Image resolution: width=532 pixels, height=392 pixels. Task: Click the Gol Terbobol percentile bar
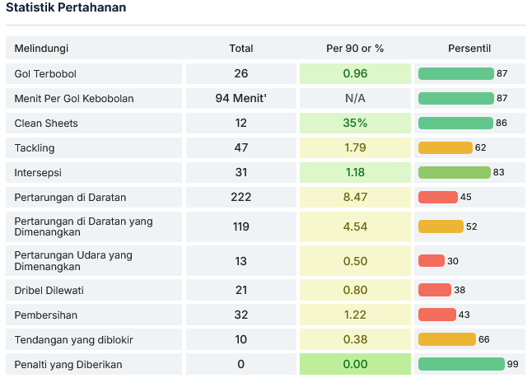pyautogui.click(x=455, y=73)
